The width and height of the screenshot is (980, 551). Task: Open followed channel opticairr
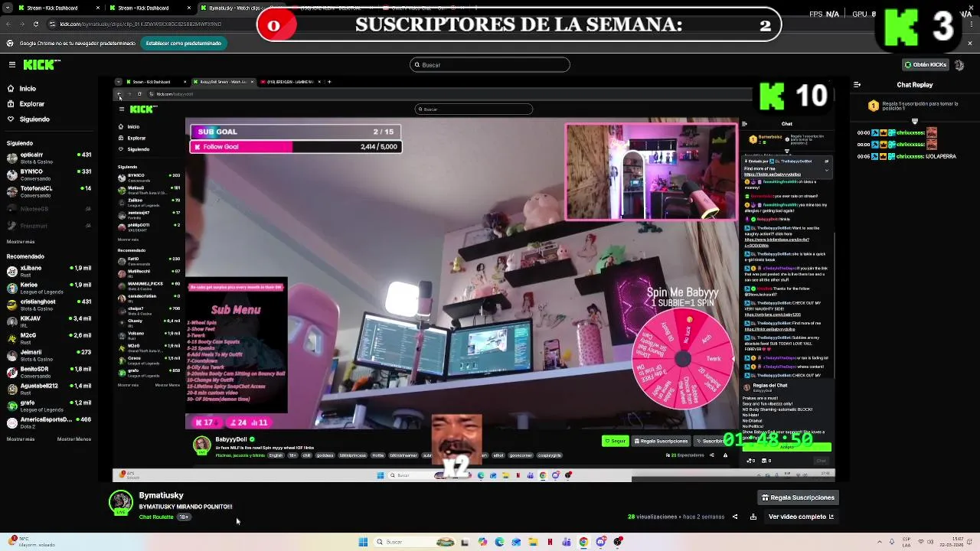[49, 158]
